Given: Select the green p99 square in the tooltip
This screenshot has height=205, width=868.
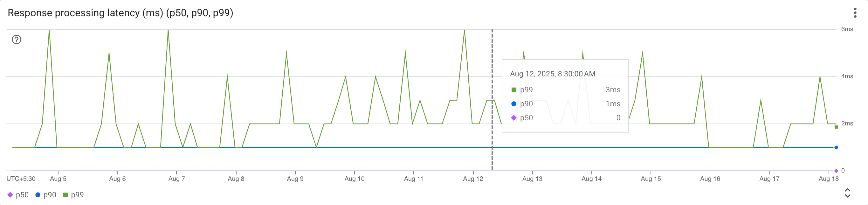Looking at the screenshot, I should (513, 90).
